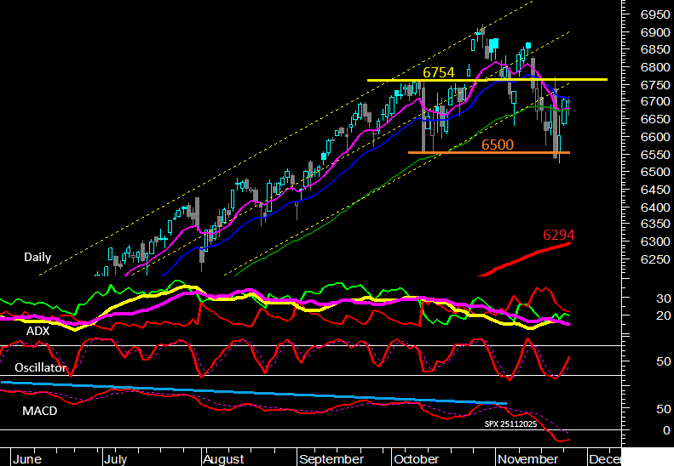
Task: Click the 6700 price axis value
Action: coord(654,102)
